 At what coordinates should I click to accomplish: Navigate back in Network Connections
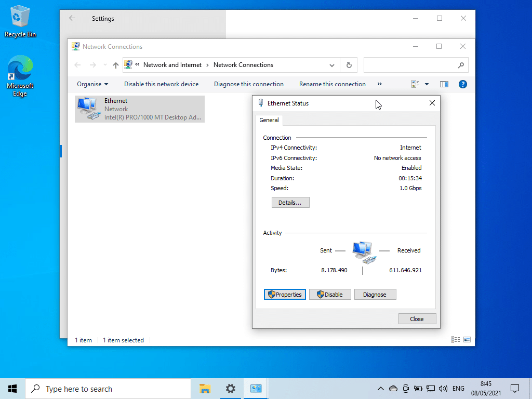(78, 65)
